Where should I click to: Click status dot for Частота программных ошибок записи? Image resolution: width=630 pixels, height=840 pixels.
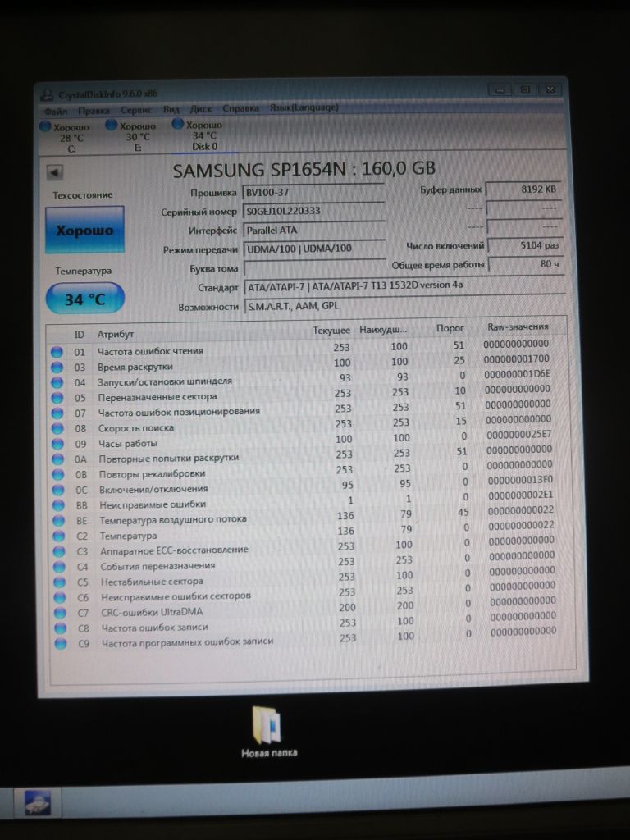pos(61,643)
